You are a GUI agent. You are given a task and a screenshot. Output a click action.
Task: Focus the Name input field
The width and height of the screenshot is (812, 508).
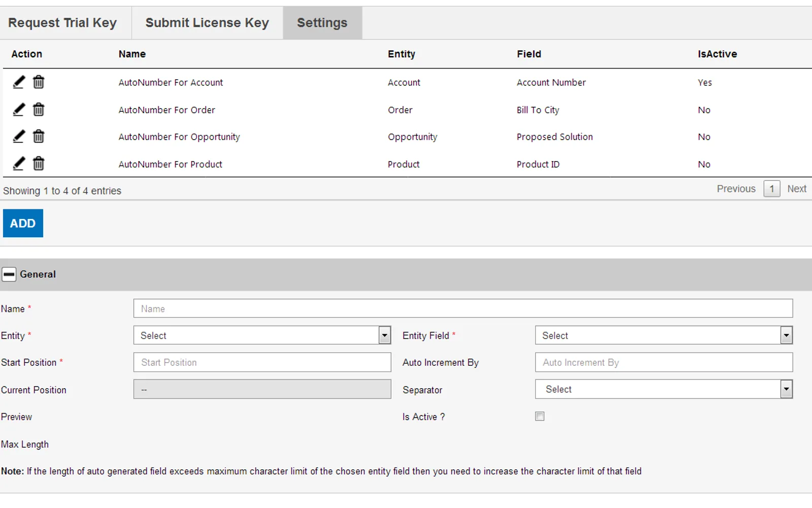coord(463,308)
